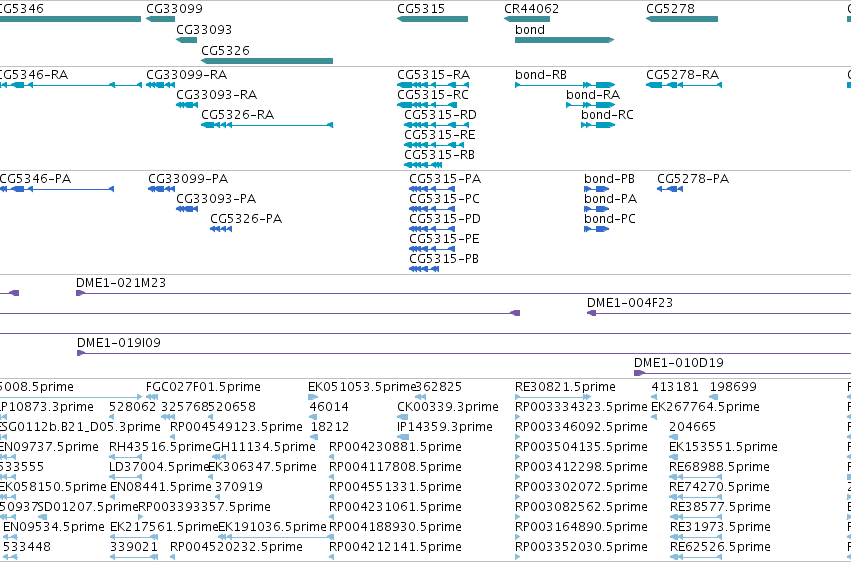Image resolution: width=851 pixels, height=562 pixels.
Task: Click the CG33099 gene label
Action: (x=174, y=9)
